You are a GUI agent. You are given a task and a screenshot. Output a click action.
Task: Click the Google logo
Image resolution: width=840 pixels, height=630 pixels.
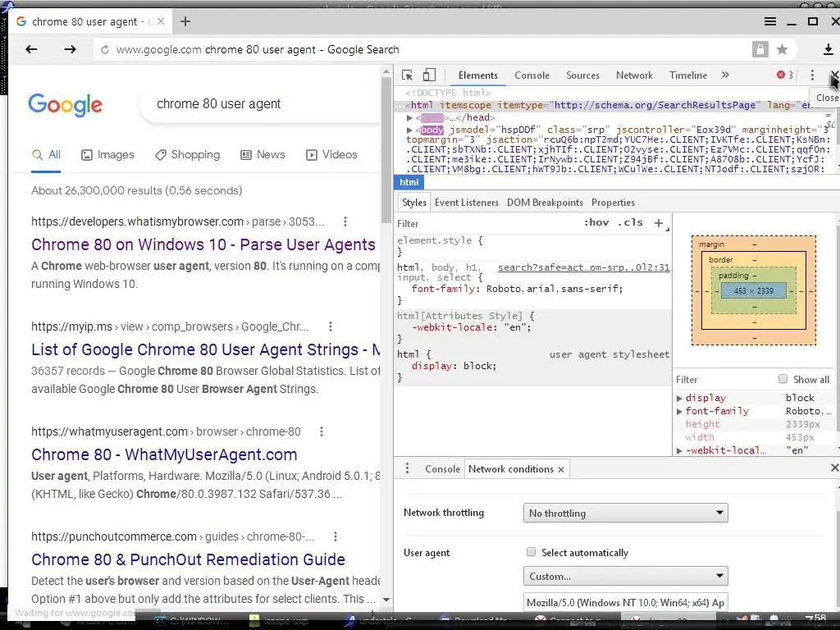(x=65, y=105)
